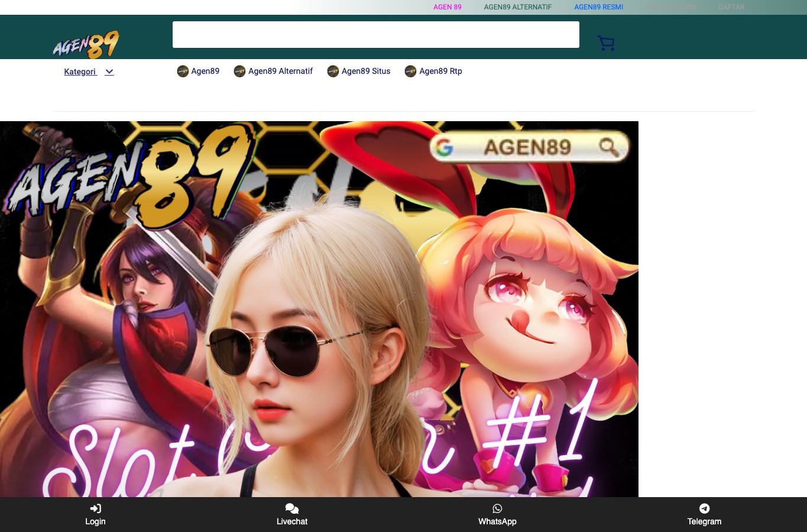The width and height of the screenshot is (807, 532).
Task: Click the Agen89 Rtp category shortcut
Action: click(x=433, y=71)
